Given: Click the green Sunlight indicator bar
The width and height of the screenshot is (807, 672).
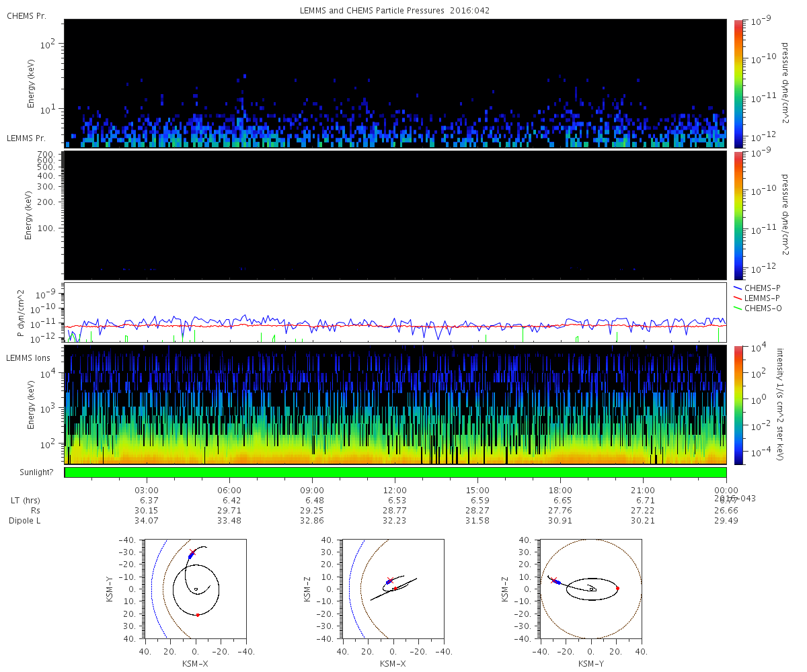Looking at the screenshot, I should click(395, 472).
